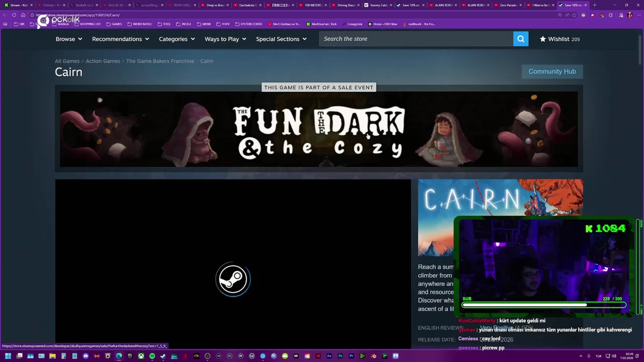Screen dimensions: 644x362
Task: Click in the 'Search the store' field
Action: (x=416, y=39)
